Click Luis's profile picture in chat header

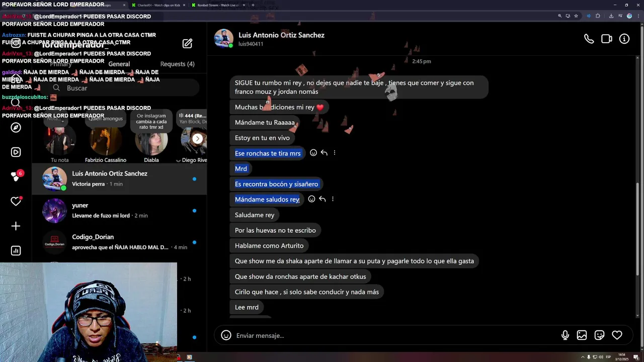(224, 39)
